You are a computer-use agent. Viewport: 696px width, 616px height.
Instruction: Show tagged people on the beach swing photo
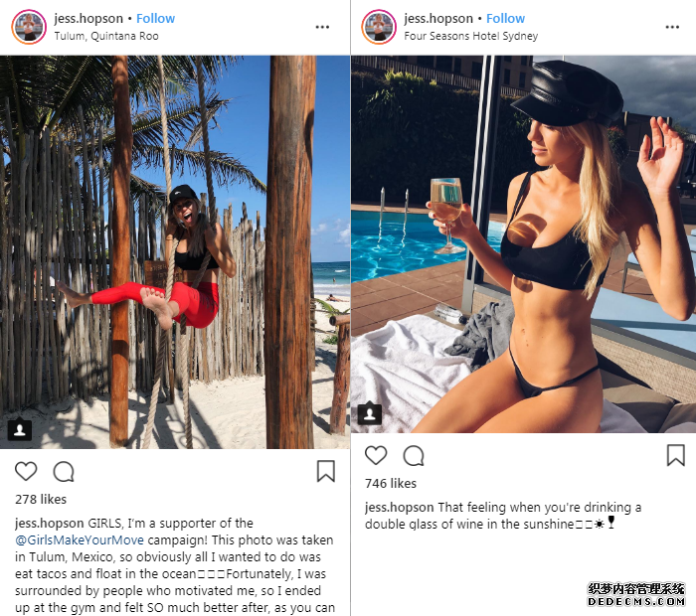pyautogui.click(x=20, y=430)
